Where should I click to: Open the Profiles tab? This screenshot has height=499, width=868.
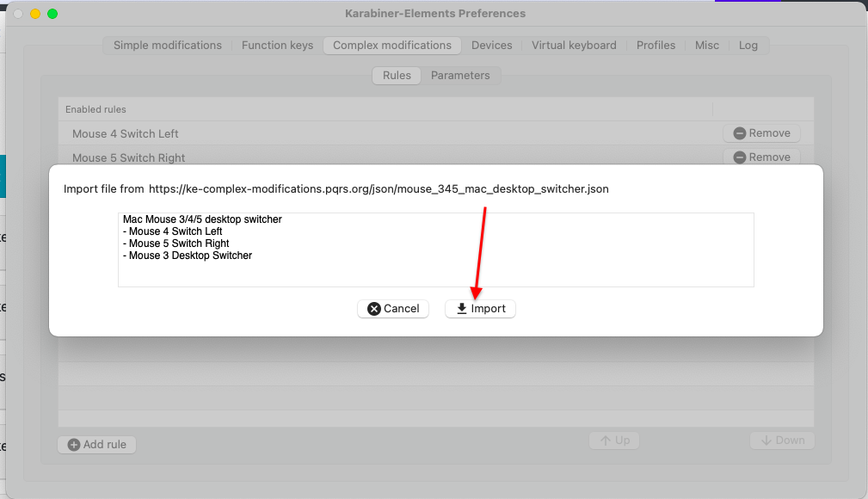[x=656, y=46]
